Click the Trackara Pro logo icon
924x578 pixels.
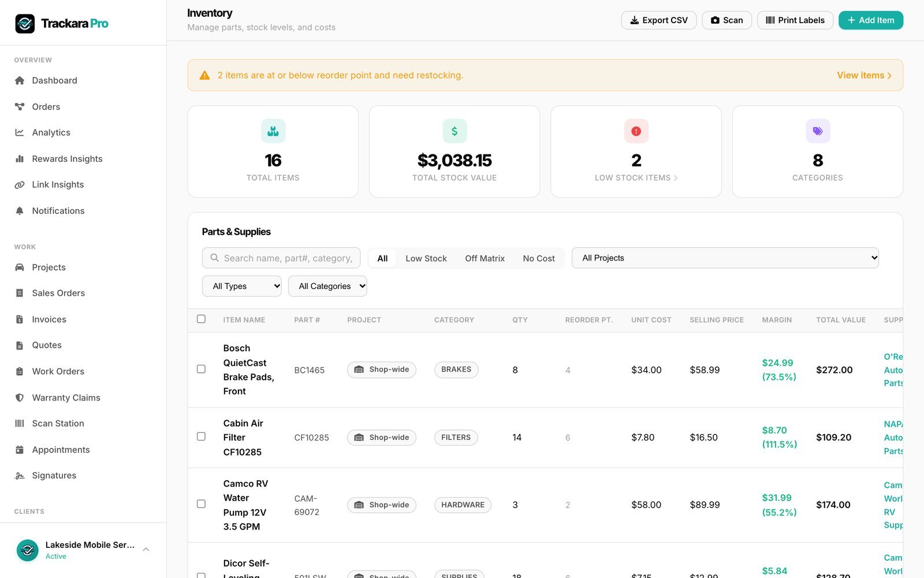click(25, 24)
